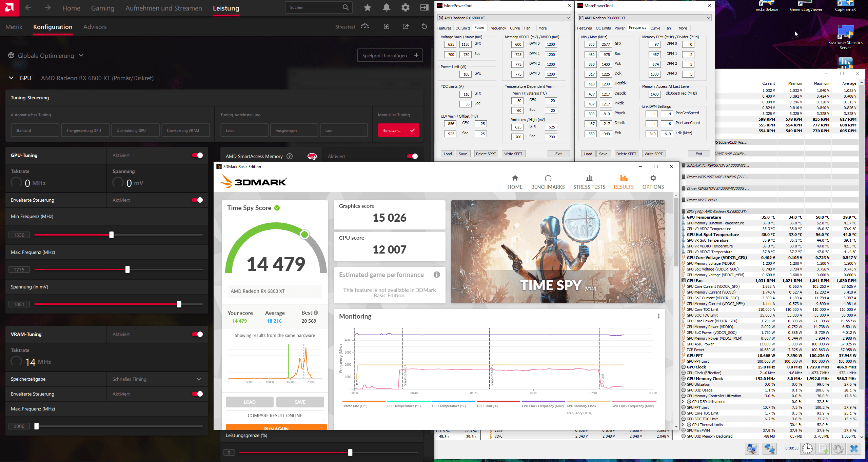The height and width of the screenshot is (462, 868).
Task: Click the magnifier icon in the Suchen field
Action: click(x=346, y=7)
